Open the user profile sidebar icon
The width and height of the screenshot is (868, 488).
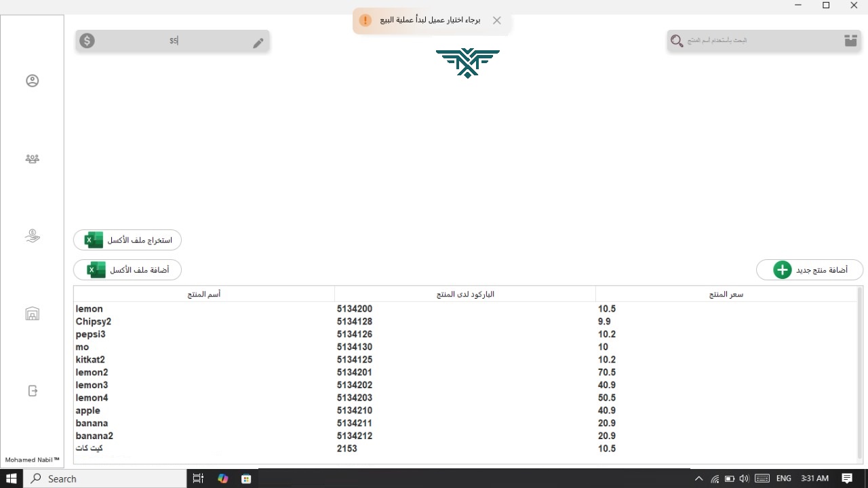point(32,81)
